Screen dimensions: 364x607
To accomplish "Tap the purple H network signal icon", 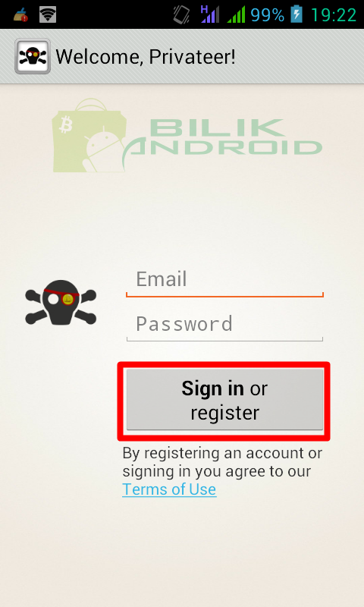I will click(x=209, y=14).
